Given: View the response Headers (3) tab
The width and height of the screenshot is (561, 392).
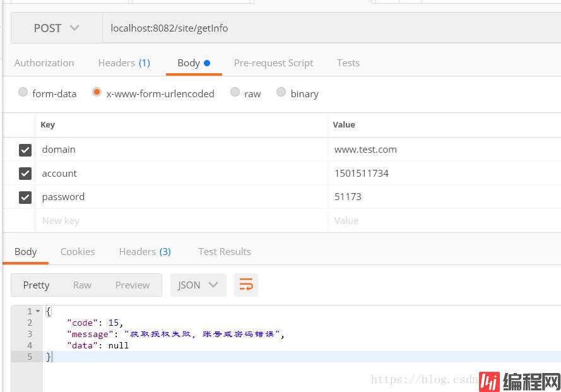Looking at the screenshot, I should pos(145,251).
